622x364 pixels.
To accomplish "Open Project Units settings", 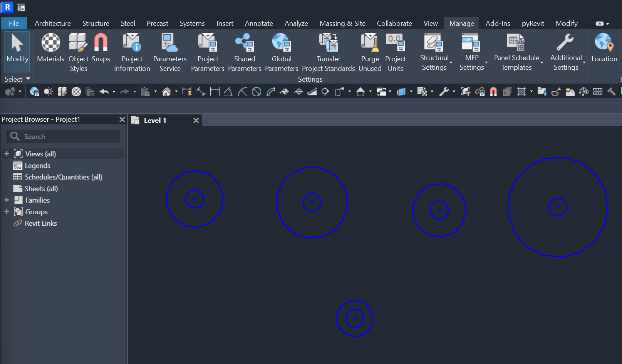I will (396, 52).
